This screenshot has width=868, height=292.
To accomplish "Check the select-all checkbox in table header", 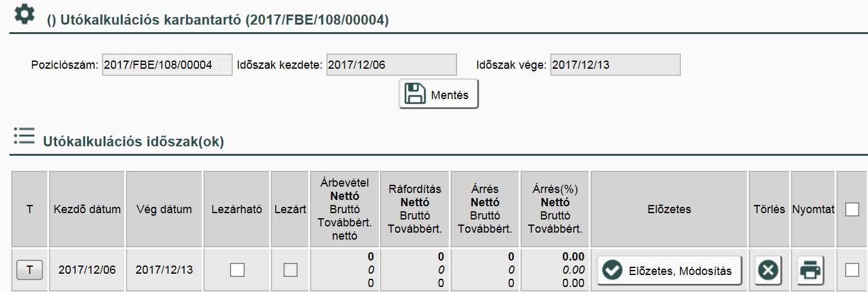I will coord(852,209).
